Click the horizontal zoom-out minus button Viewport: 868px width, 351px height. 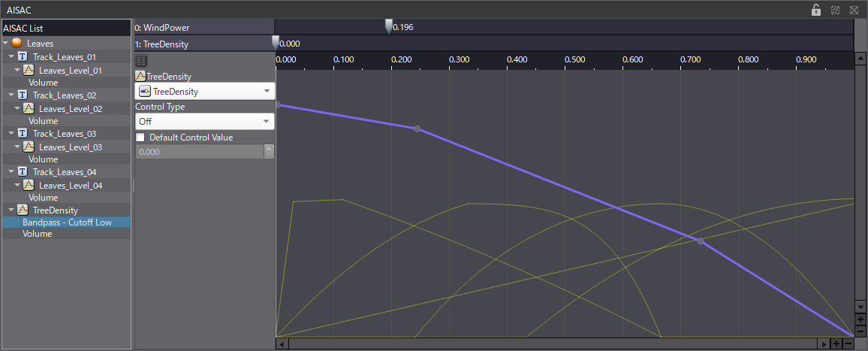point(848,344)
